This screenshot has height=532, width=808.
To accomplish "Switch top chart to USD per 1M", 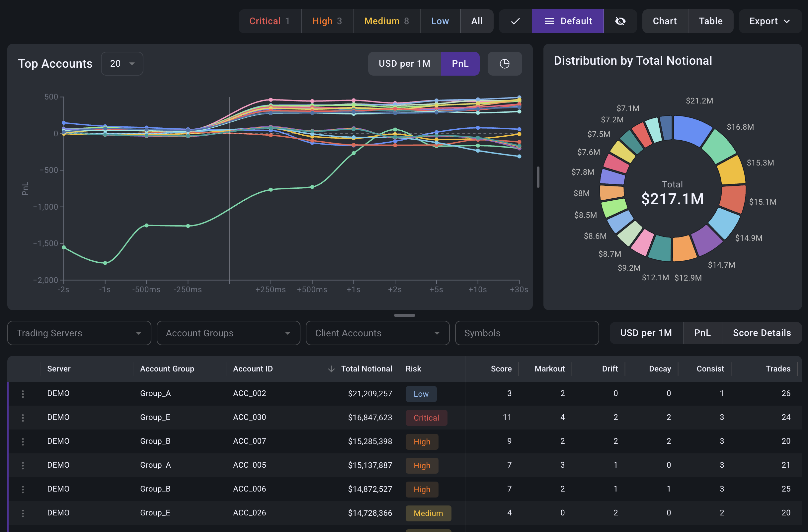I will pos(404,63).
